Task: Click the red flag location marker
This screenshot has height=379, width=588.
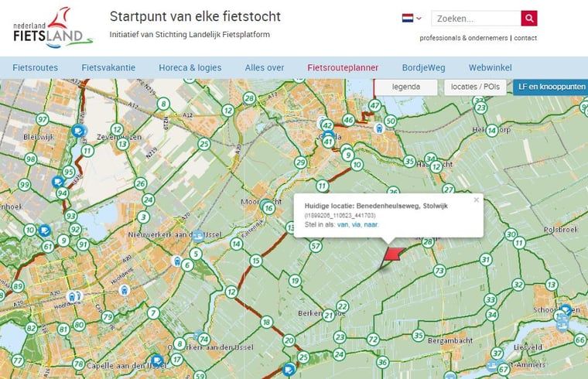Action: 393,255
